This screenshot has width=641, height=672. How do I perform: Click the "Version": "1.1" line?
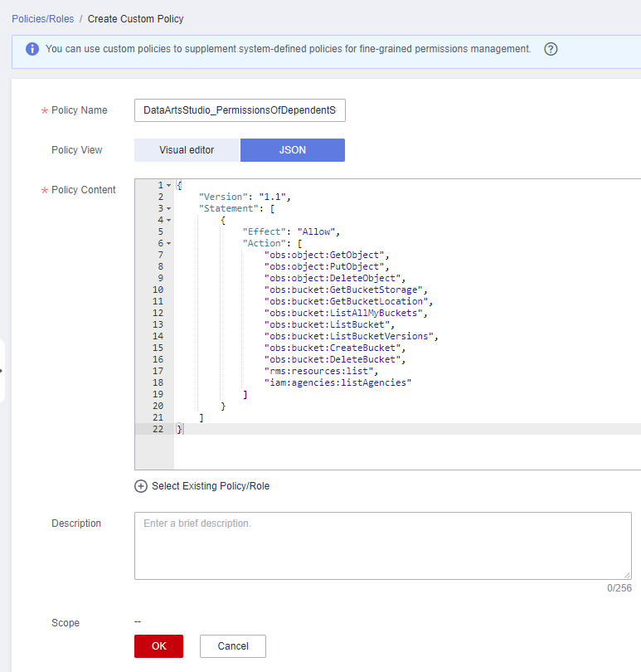pyautogui.click(x=245, y=197)
